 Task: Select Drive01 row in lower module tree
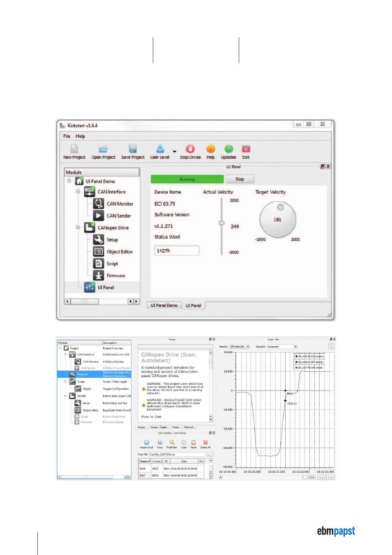[94, 396]
